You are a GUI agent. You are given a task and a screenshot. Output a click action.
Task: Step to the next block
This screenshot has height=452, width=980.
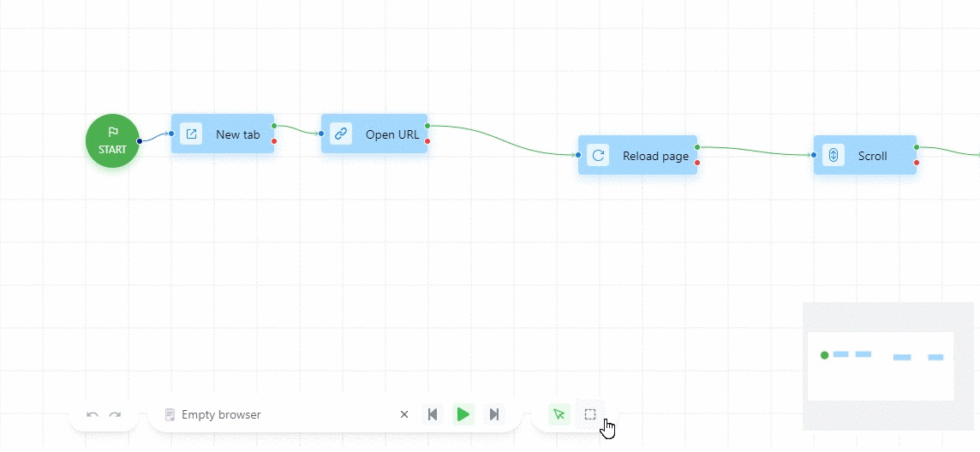point(493,414)
